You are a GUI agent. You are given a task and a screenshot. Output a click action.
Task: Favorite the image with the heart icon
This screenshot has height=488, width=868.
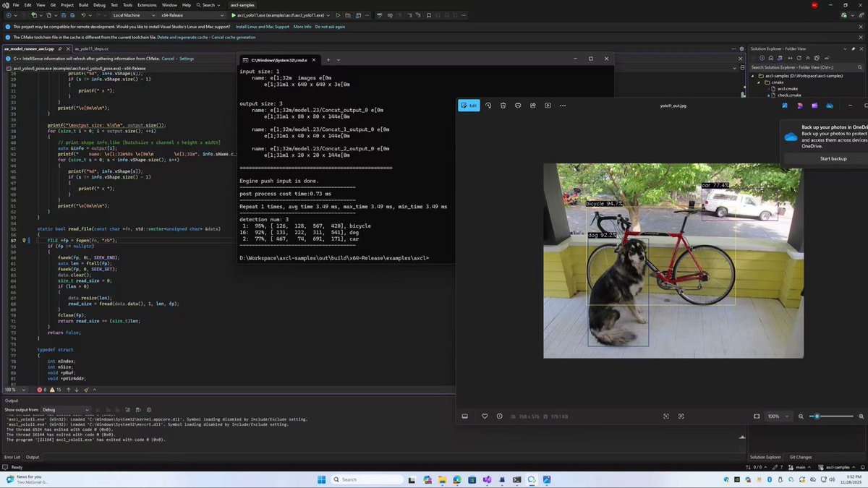[x=485, y=416]
